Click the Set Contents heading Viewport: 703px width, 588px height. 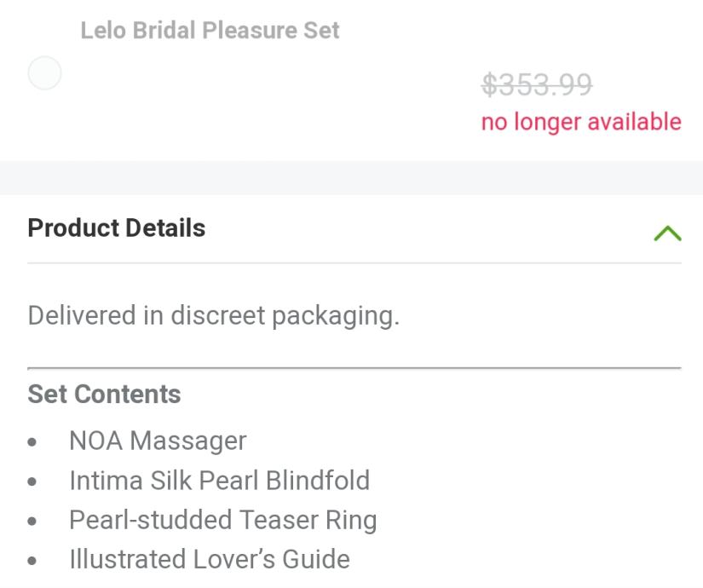tap(104, 395)
